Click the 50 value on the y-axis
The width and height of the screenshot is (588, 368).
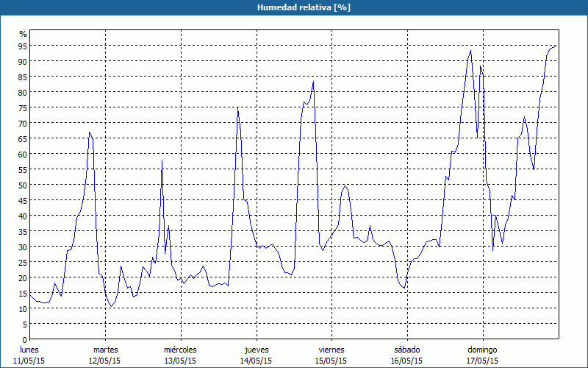click(x=23, y=185)
